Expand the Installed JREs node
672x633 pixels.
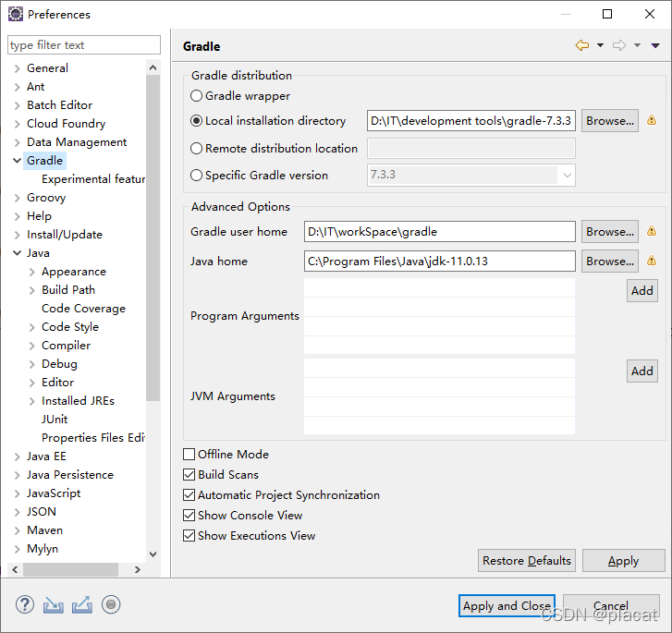point(32,401)
